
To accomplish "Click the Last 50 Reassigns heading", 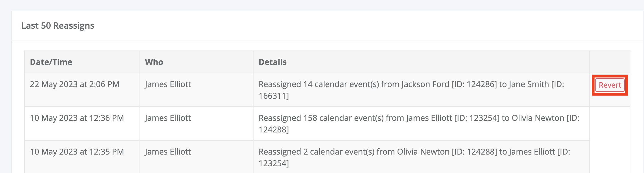I will coord(58,26).
